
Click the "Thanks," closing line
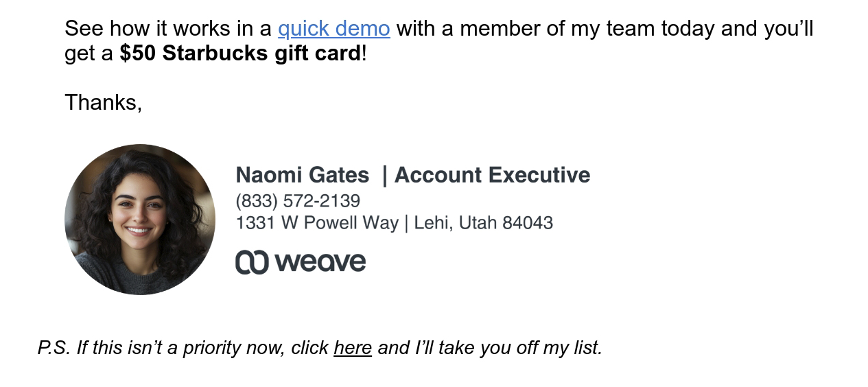[x=103, y=102]
